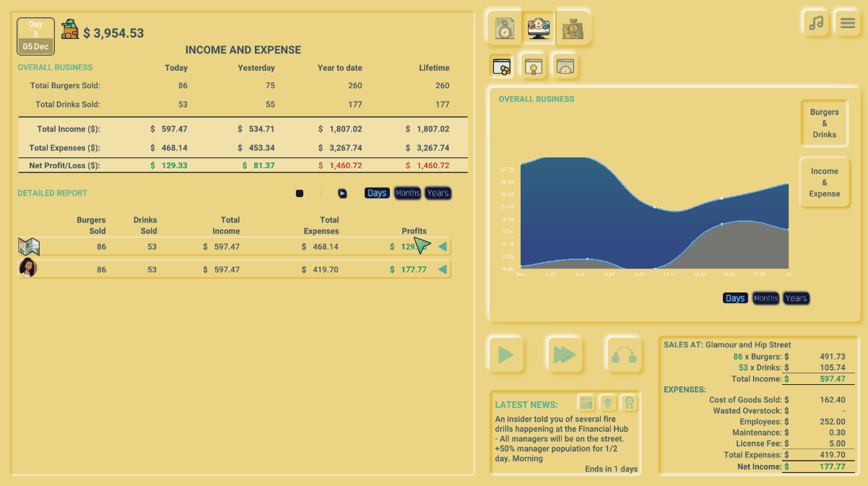Viewport: 868px width, 486px height.
Task: Click inside the overall business area chart
Action: tap(654, 213)
